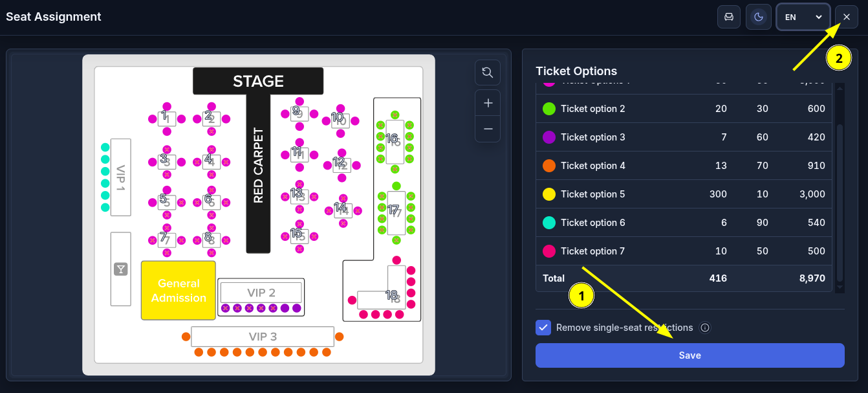Click the bar cocktail icon on map

[x=120, y=269]
